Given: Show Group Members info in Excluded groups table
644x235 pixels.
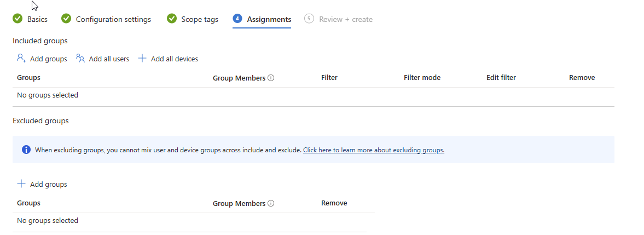Looking at the screenshot, I should click(271, 203).
